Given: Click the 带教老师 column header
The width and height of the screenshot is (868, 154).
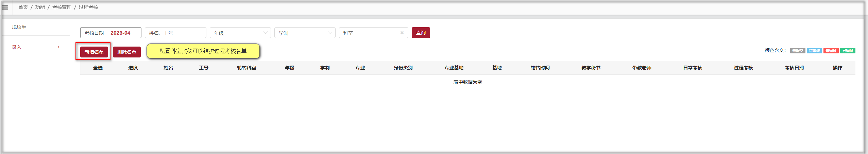Looking at the screenshot, I should click(x=642, y=68).
